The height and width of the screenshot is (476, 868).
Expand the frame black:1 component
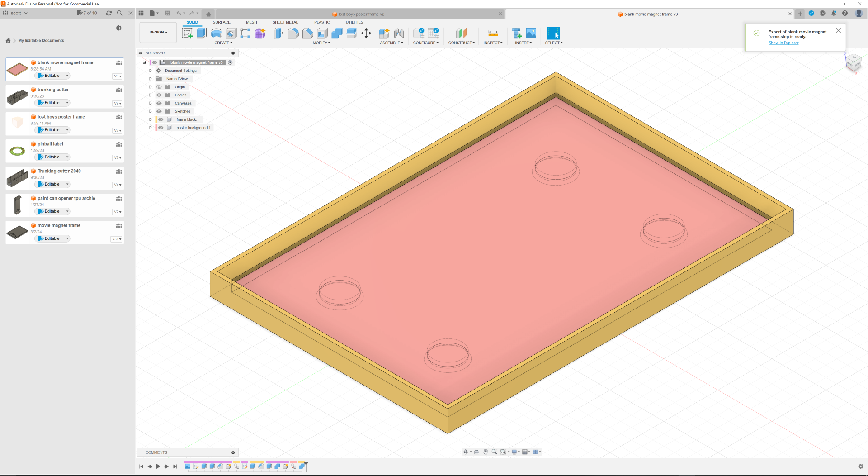click(x=151, y=119)
